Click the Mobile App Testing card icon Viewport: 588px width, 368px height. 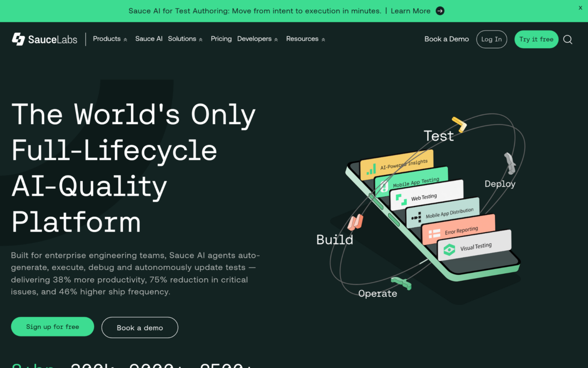[x=385, y=186]
